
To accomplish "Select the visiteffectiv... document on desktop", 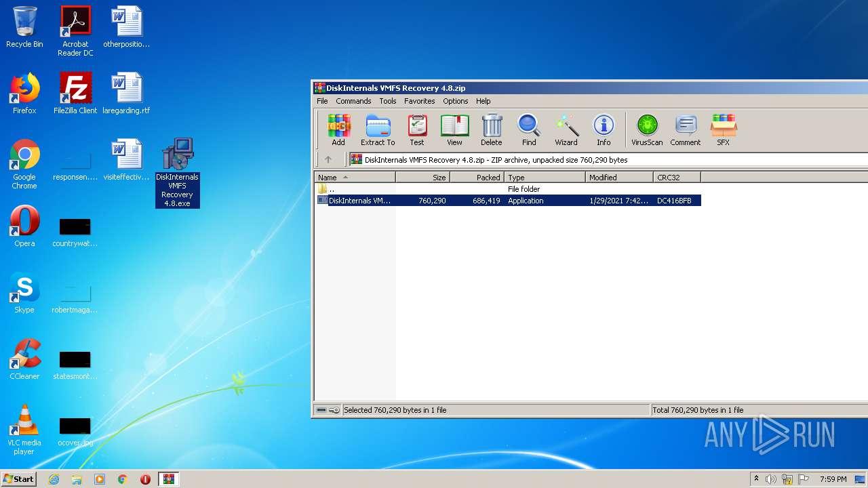I will [x=126, y=160].
